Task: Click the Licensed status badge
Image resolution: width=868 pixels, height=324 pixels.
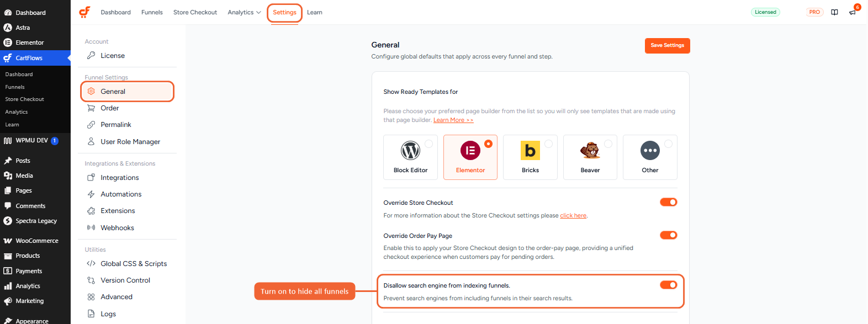Action: [x=765, y=12]
